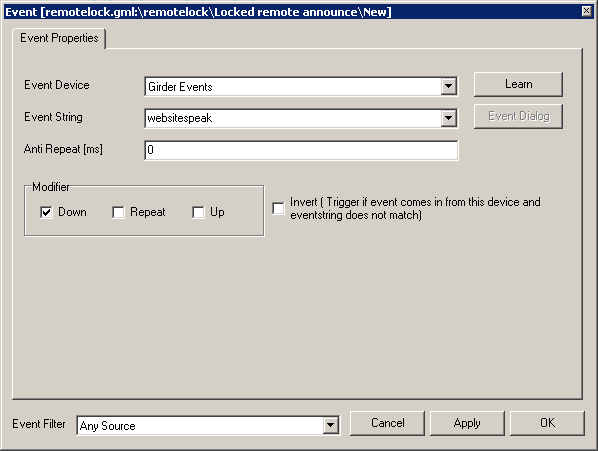Click the Anti Repeat [ms] label
This screenshot has height=451, width=598.
click(x=63, y=149)
